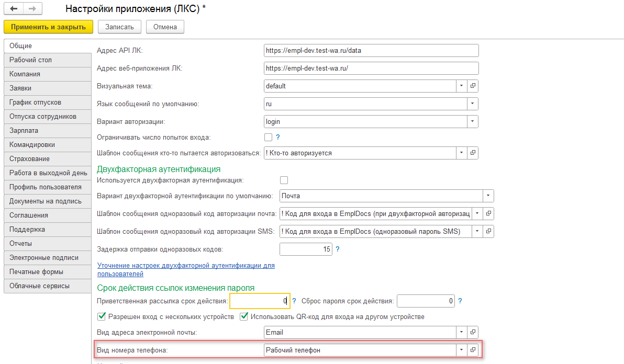Switch to the Зарплата tab
Viewport: 624px width, 364px height.
24,131
